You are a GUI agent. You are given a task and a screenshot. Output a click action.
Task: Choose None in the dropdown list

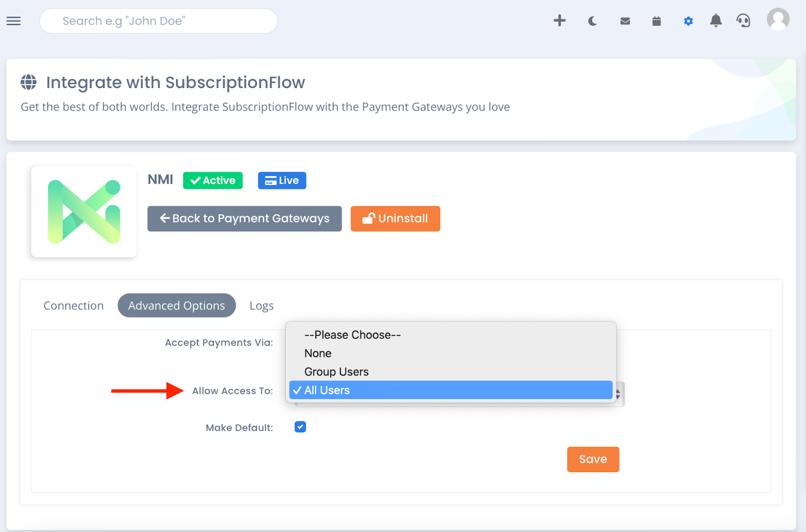pos(451,353)
